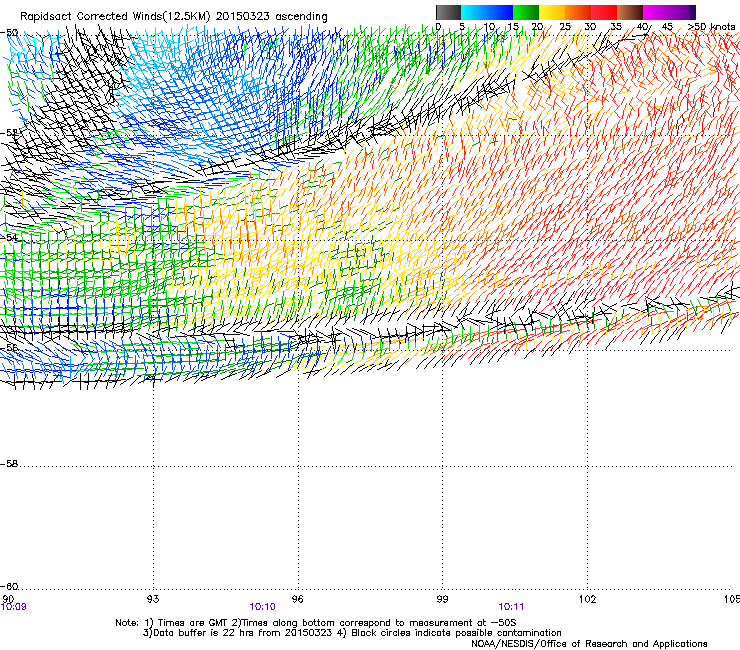Click the legend scale label '45'

click(x=667, y=26)
